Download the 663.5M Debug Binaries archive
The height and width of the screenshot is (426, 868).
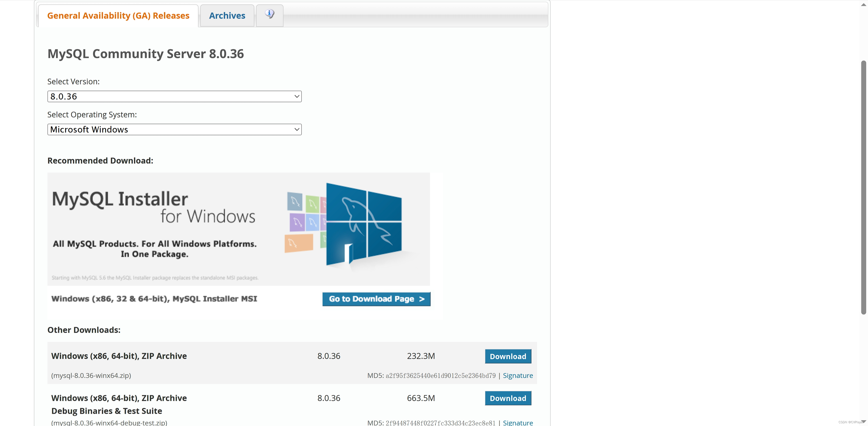(507, 398)
